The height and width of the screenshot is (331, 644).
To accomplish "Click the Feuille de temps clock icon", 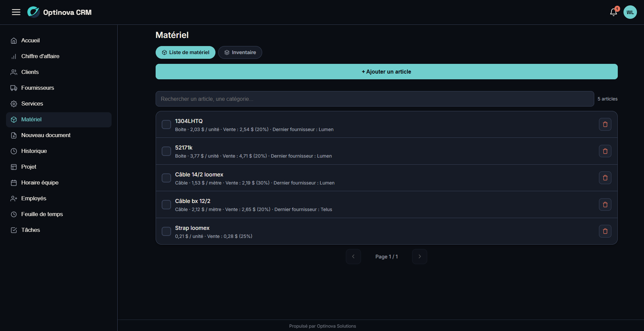I will click(x=14, y=214).
